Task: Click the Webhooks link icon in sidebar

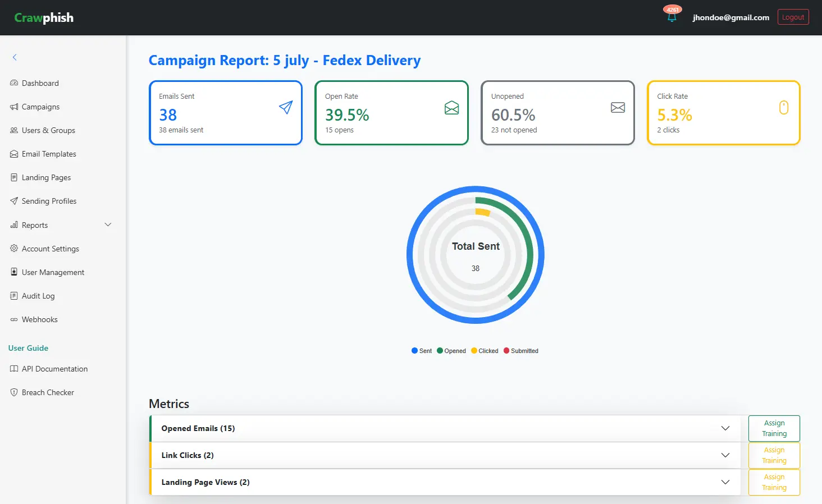Action: tap(14, 319)
